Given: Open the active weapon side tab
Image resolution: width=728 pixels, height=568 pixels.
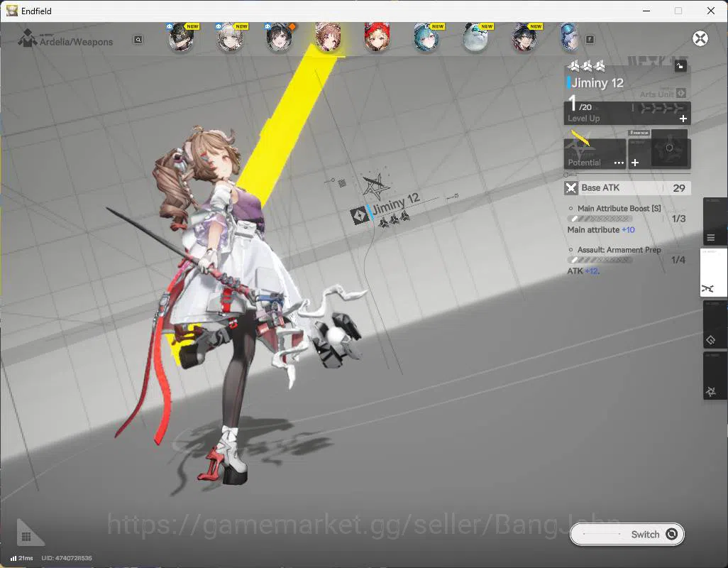Looking at the screenshot, I should click(x=714, y=273).
